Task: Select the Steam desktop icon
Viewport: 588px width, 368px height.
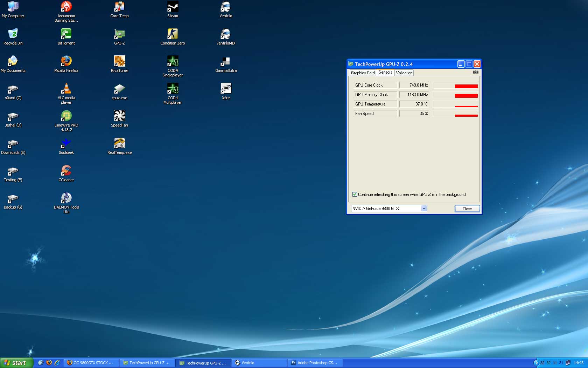Action: (x=173, y=9)
